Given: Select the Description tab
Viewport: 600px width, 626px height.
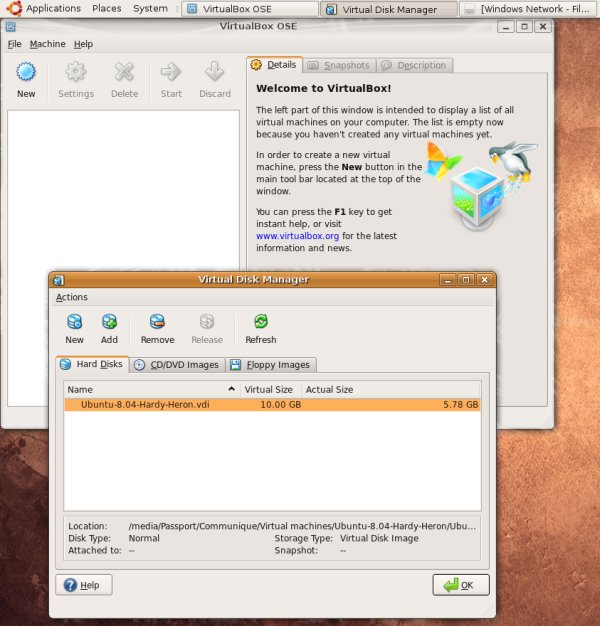Looking at the screenshot, I should tap(415, 65).
